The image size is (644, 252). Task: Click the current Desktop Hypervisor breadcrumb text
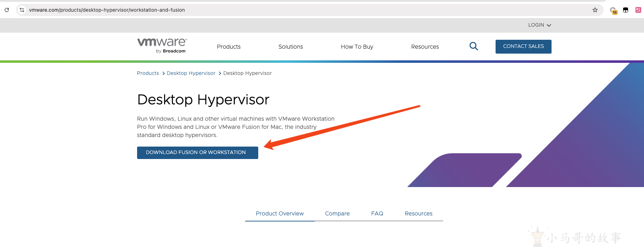[247, 73]
